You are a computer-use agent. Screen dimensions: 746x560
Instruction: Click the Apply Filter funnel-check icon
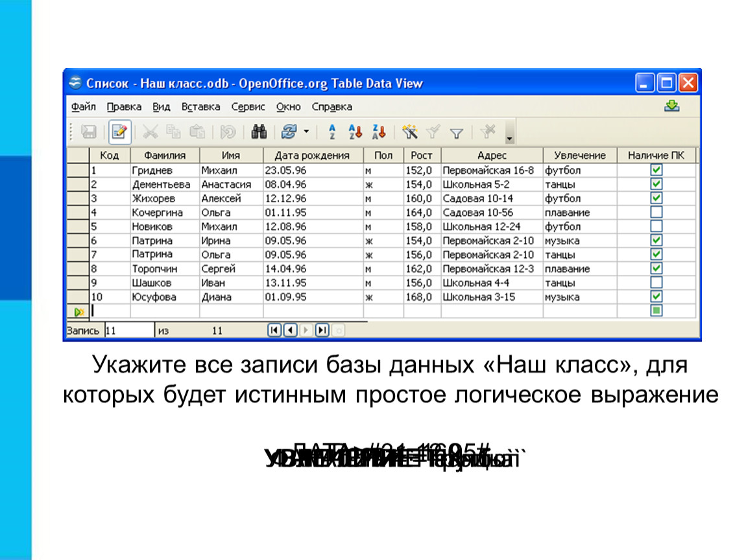pos(433,132)
